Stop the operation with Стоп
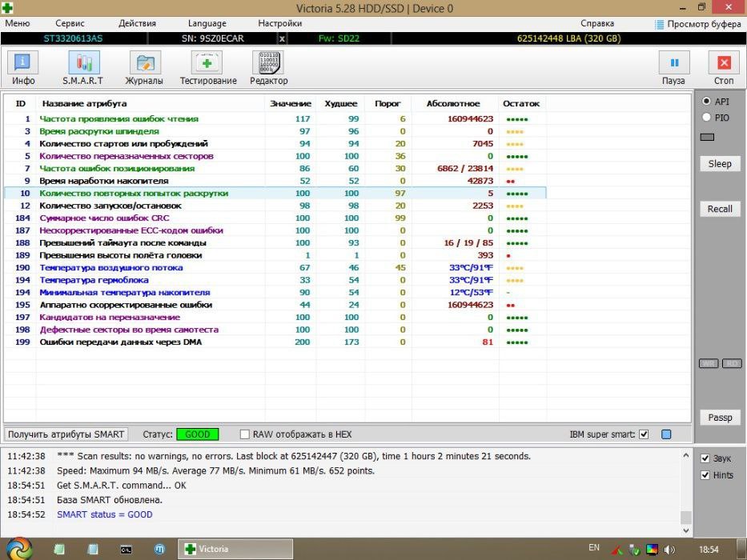 tap(724, 69)
